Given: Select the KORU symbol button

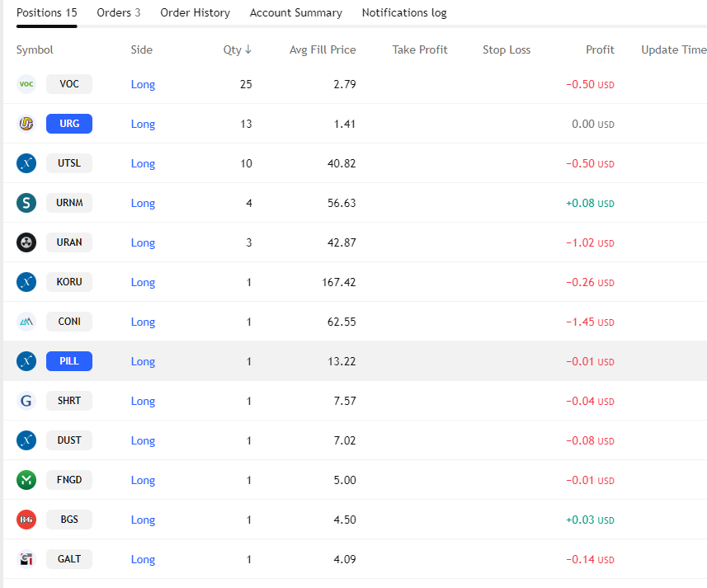Looking at the screenshot, I should (69, 282).
